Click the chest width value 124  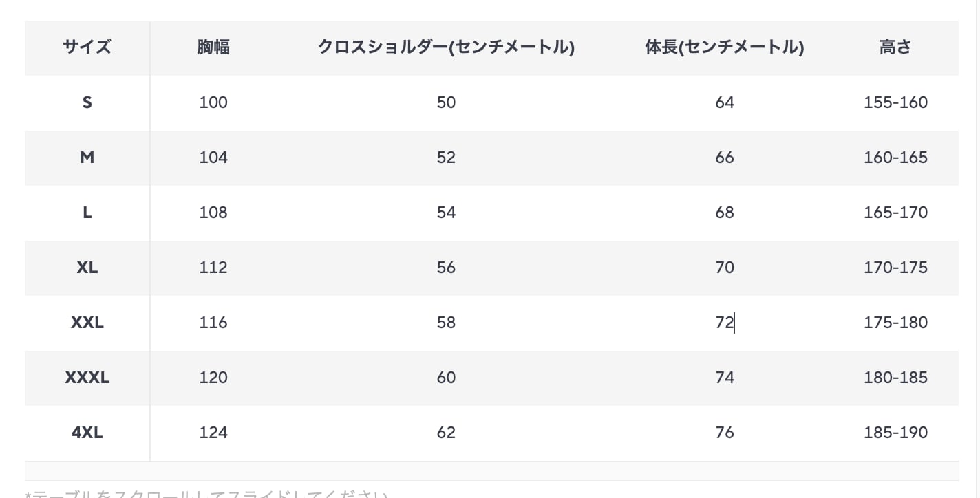coord(213,433)
